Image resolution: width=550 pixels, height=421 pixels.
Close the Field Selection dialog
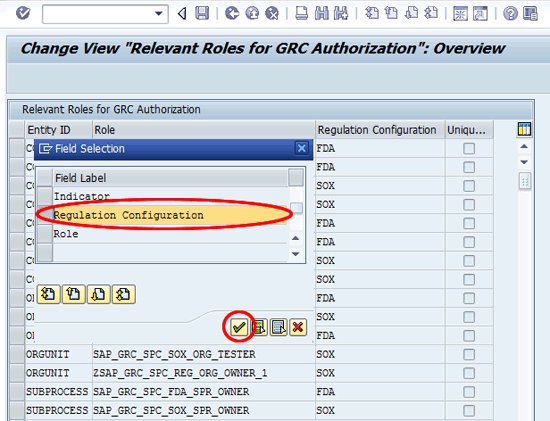tap(302, 148)
